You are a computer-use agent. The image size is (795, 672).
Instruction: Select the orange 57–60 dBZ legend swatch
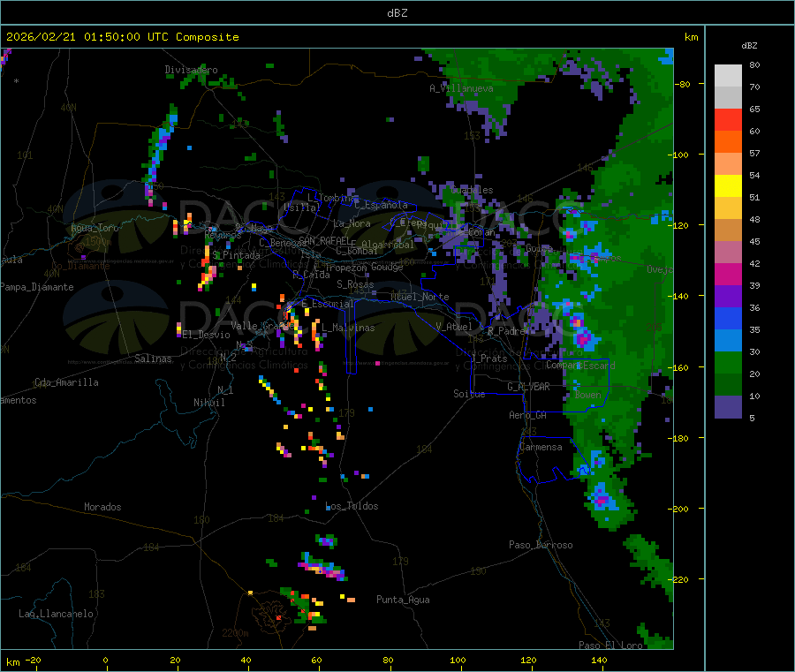pos(728,142)
